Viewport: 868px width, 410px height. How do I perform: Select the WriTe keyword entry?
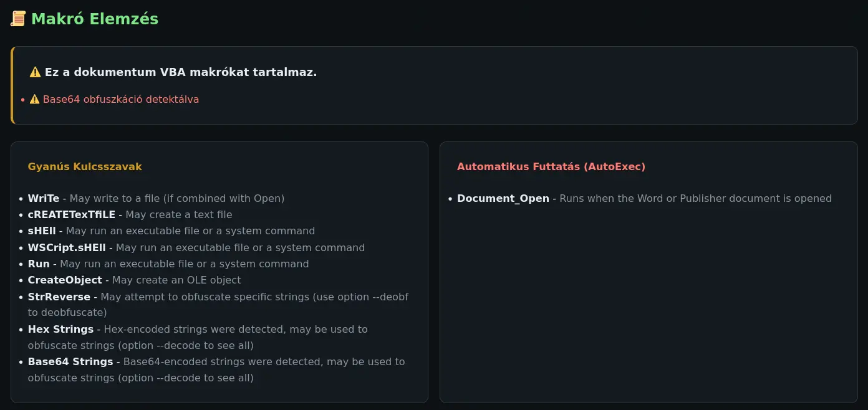pyautogui.click(x=44, y=199)
